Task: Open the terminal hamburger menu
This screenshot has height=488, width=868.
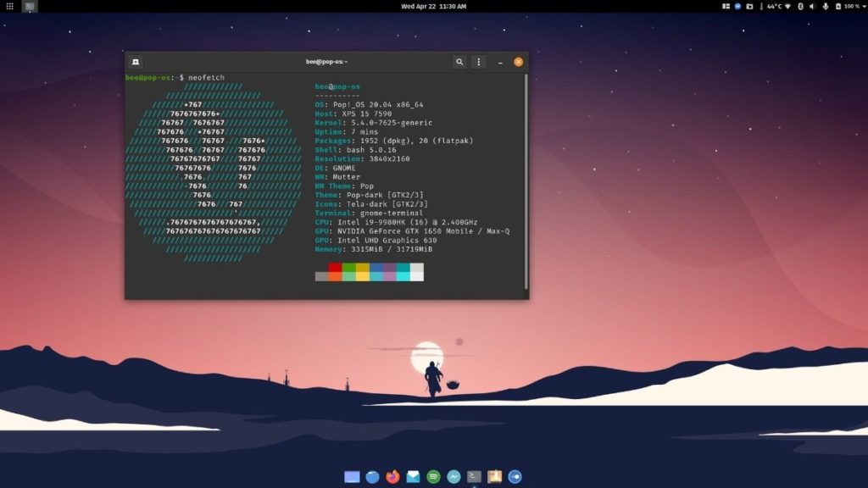Action: (x=479, y=62)
